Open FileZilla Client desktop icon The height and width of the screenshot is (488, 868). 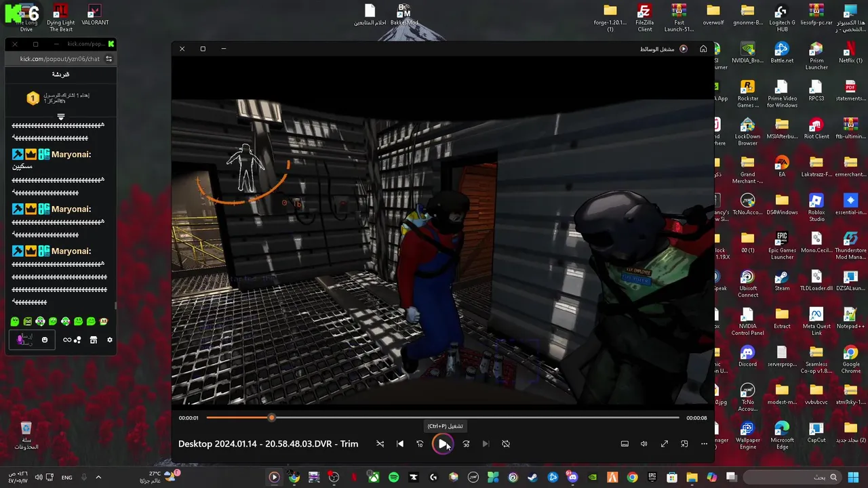(644, 18)
